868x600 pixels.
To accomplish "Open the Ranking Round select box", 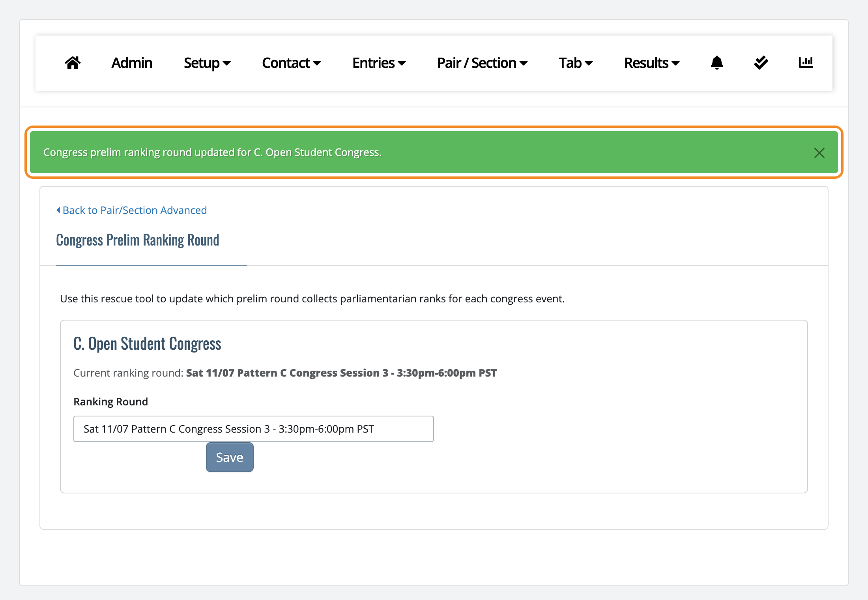I will pyautogui.click(x=254, y=429).
